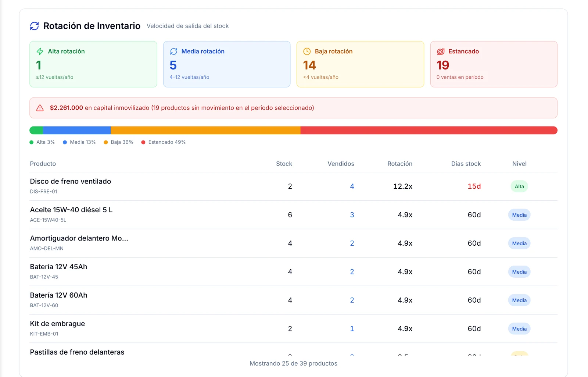This screenshot has width=588, height=377.
Task: Click the Media badge on Batería 12V 45Ah row
Action: 519,272
